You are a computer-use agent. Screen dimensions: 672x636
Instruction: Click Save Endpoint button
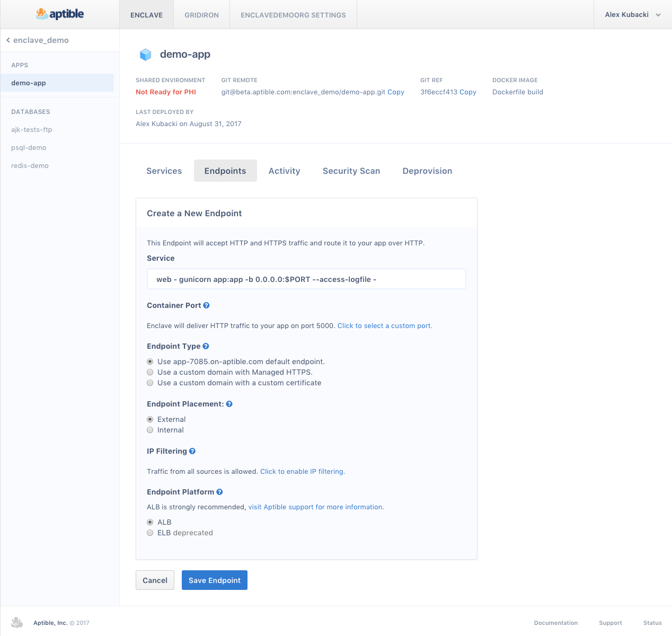(x=215, y=580)
